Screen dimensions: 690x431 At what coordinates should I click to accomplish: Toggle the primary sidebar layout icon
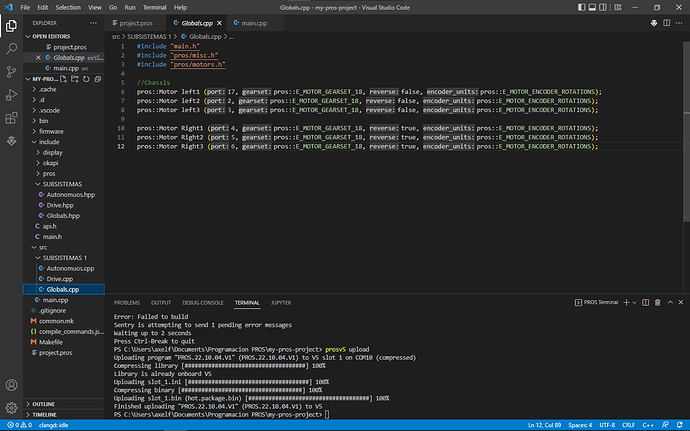[581, 7]
